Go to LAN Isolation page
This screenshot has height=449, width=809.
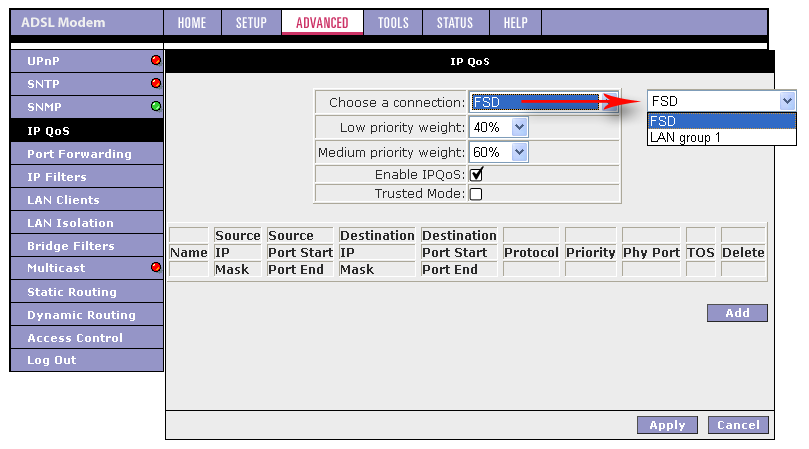(87, 223)
